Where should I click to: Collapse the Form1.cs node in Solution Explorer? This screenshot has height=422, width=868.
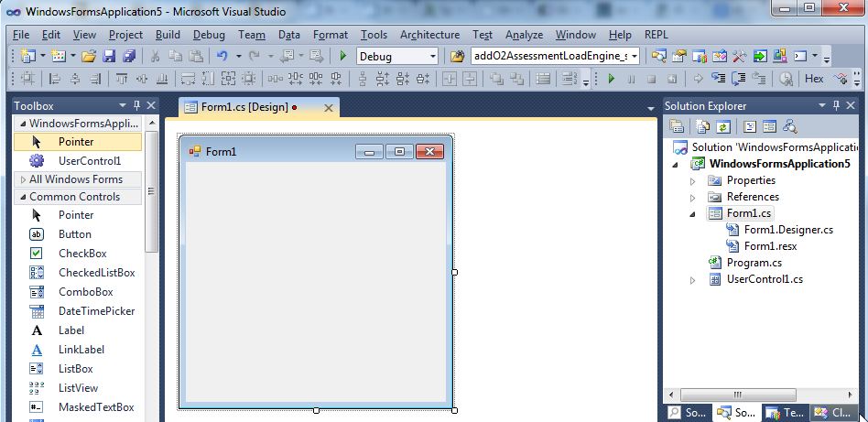[692, 214]
